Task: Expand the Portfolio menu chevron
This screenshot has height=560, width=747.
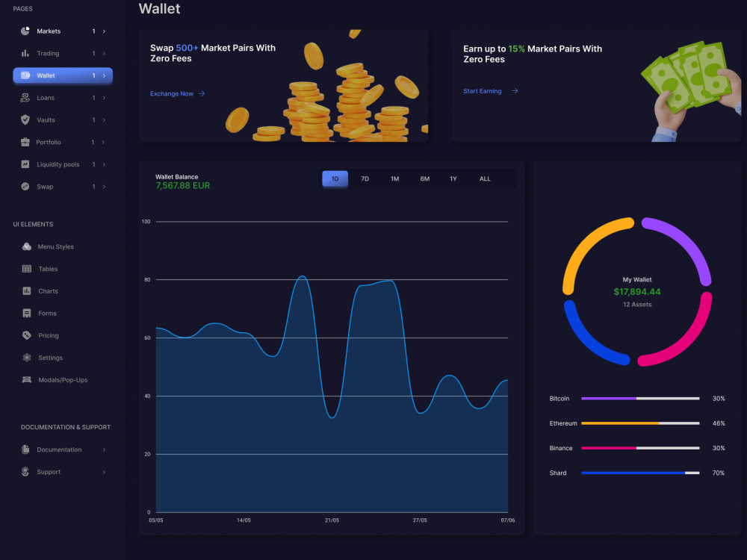Action: point(103,143)
